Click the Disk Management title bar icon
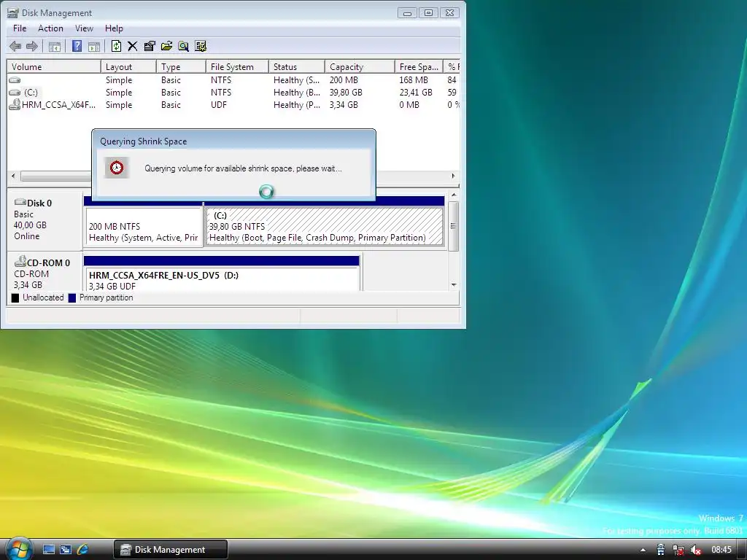 click(13, 13)
